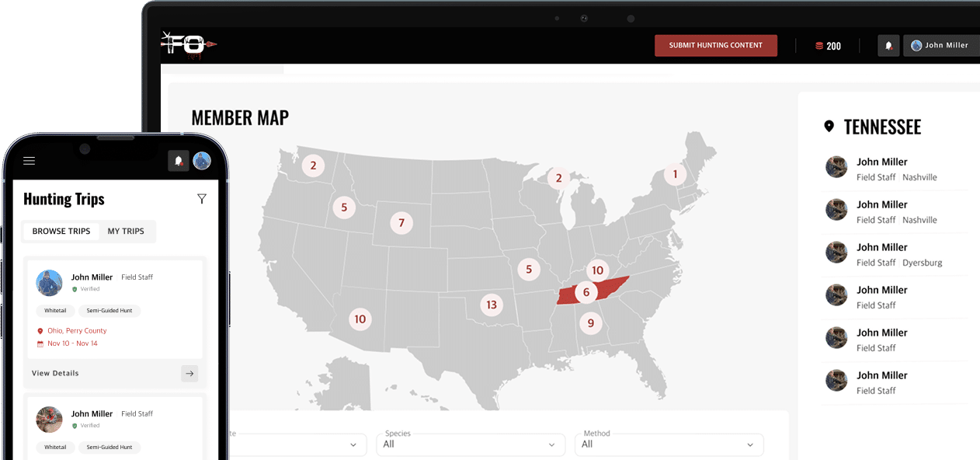The width and height of the screenshot is (980, 460).
Task: Open the Species dropdown set to All
Action: (471, 444)
